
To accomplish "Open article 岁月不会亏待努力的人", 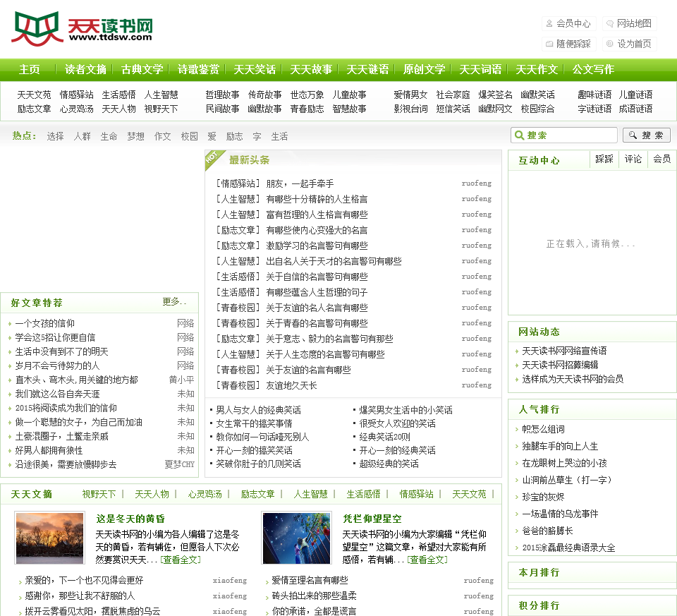I will (57, 366).
